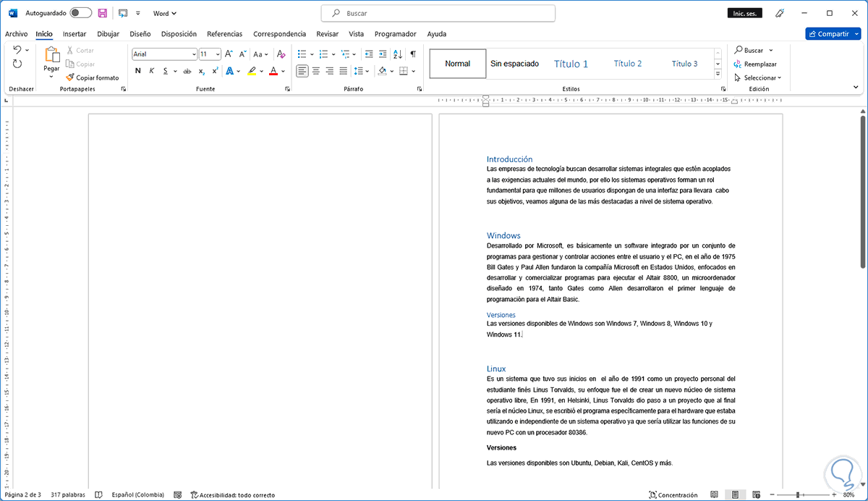The image size is (868, 501).
Task: Open the line spacing dropdown
Action: 361,71
